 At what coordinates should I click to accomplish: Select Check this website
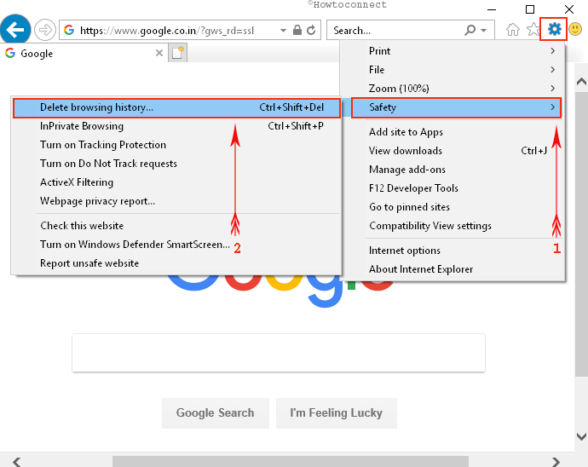point(177,225)
